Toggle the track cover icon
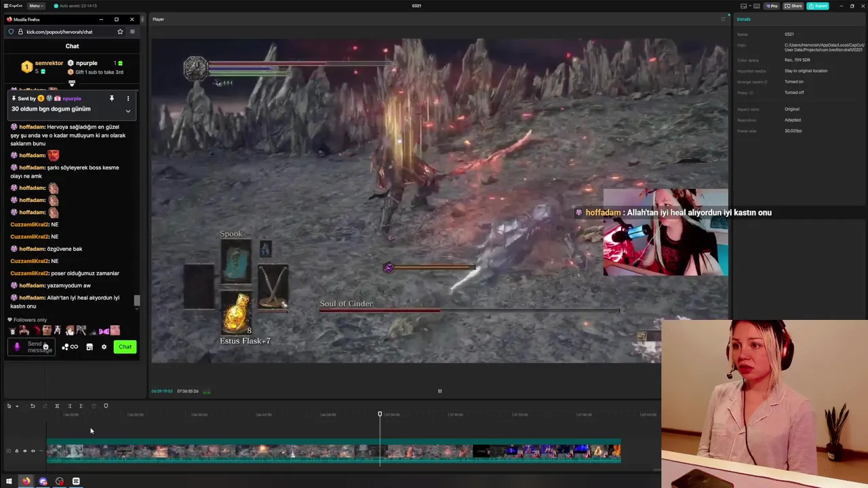Image resolution: width=868 pixels, height=488 pixels. point(9,451)
